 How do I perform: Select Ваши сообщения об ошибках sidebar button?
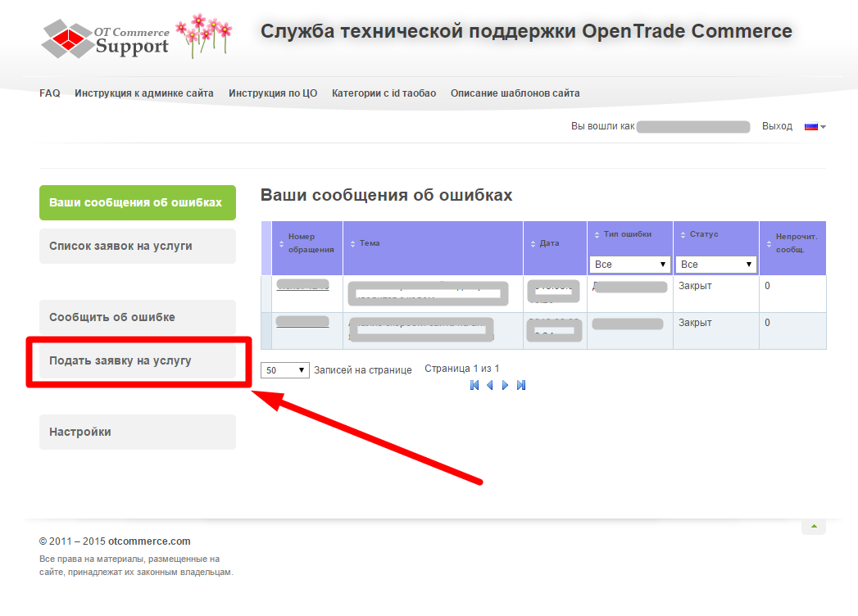click(138, 202)
